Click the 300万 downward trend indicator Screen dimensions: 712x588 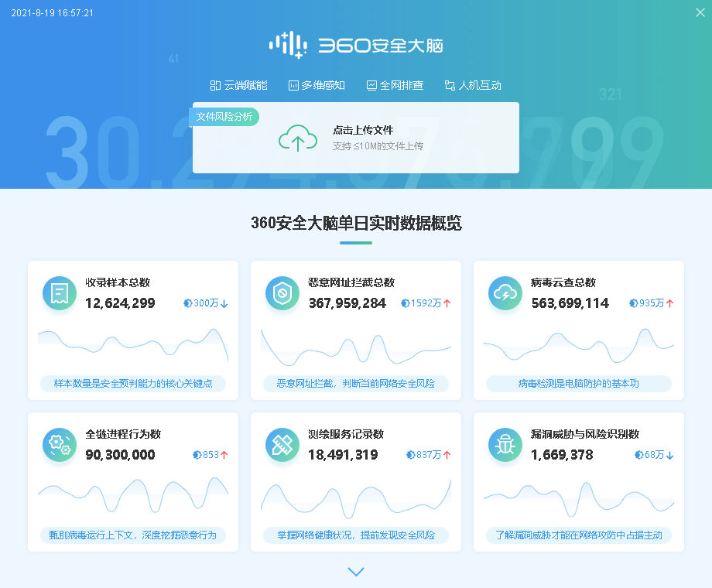point(205,304)
